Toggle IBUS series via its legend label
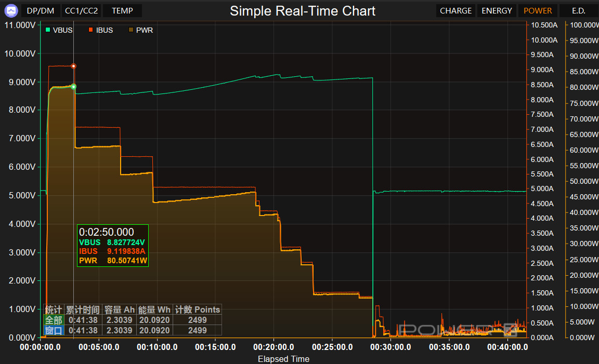The image size is (599, 364). pyautogui.click(x=104, y=30)
